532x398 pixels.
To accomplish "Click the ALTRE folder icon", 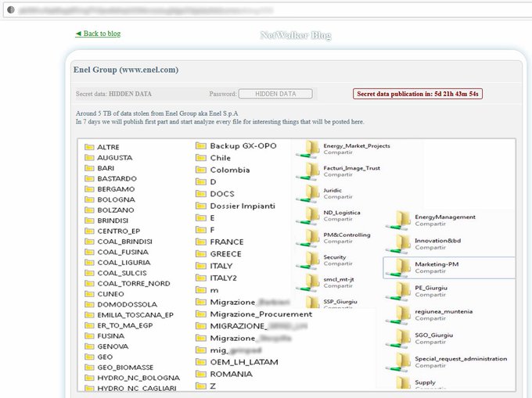I will (x=89, y=147).
